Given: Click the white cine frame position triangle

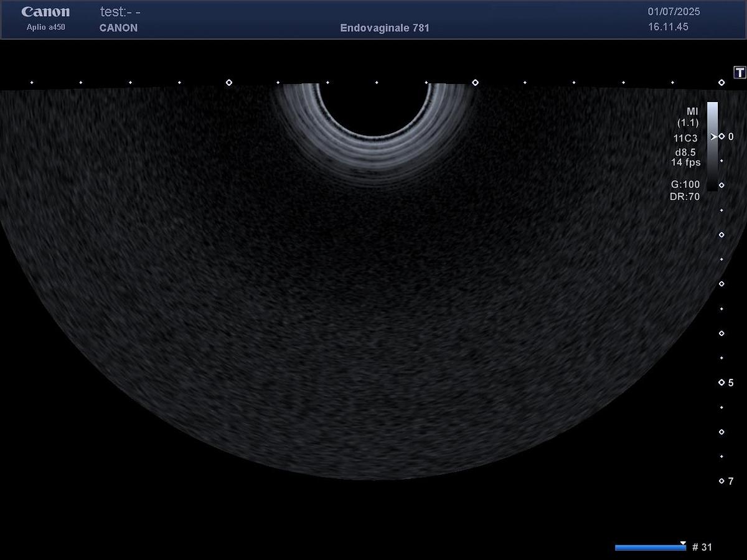Looking at the screenshot, I should pos(683,543).
